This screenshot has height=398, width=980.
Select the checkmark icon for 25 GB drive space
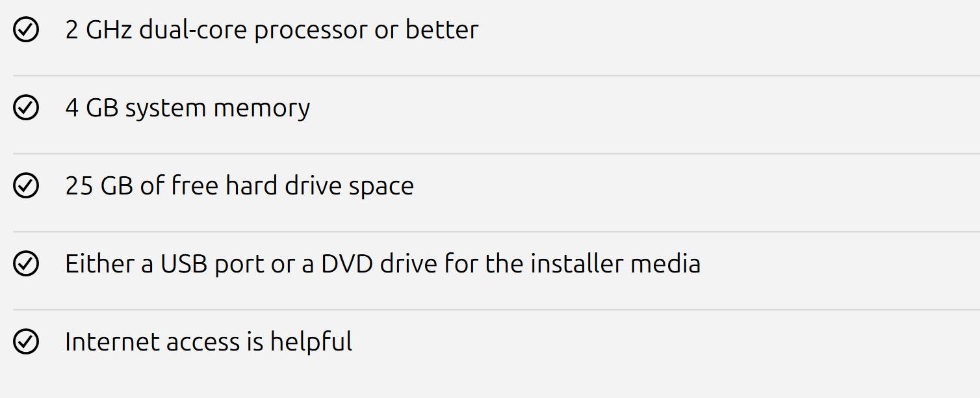click(26, 186)
